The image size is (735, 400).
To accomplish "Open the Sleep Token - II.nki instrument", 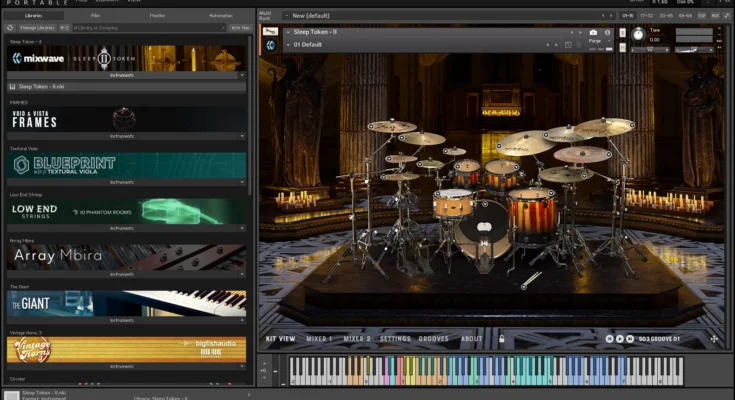I will (127, 86).
